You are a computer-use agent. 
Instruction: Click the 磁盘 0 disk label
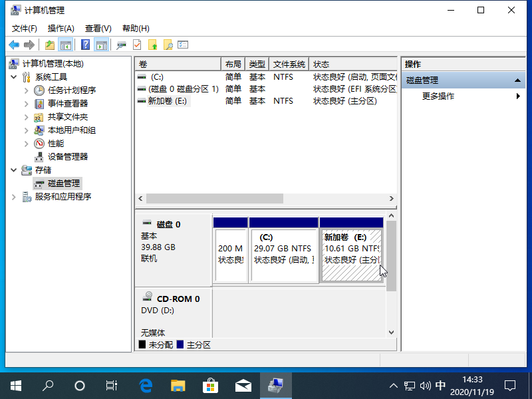(168, 225)
